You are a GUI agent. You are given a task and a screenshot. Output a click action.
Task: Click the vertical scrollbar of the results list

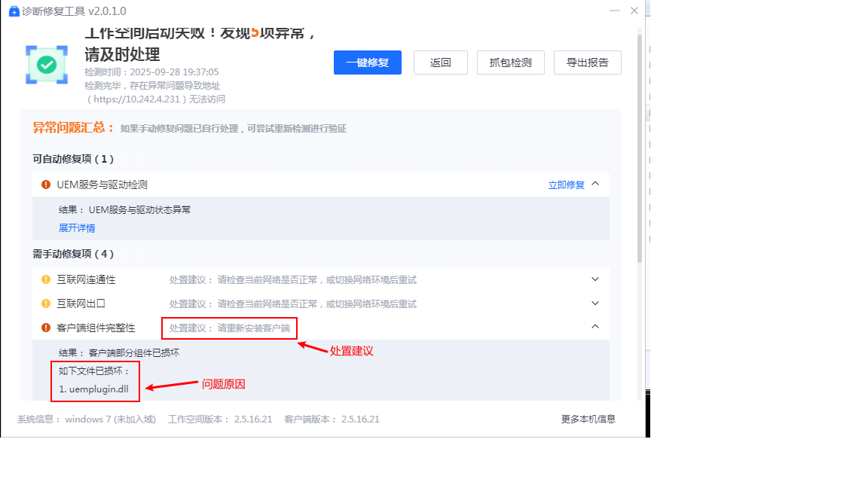[640, 151]
